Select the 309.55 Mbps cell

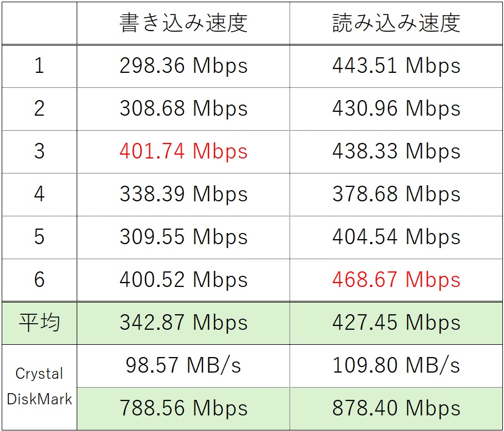tap(183, 237)
